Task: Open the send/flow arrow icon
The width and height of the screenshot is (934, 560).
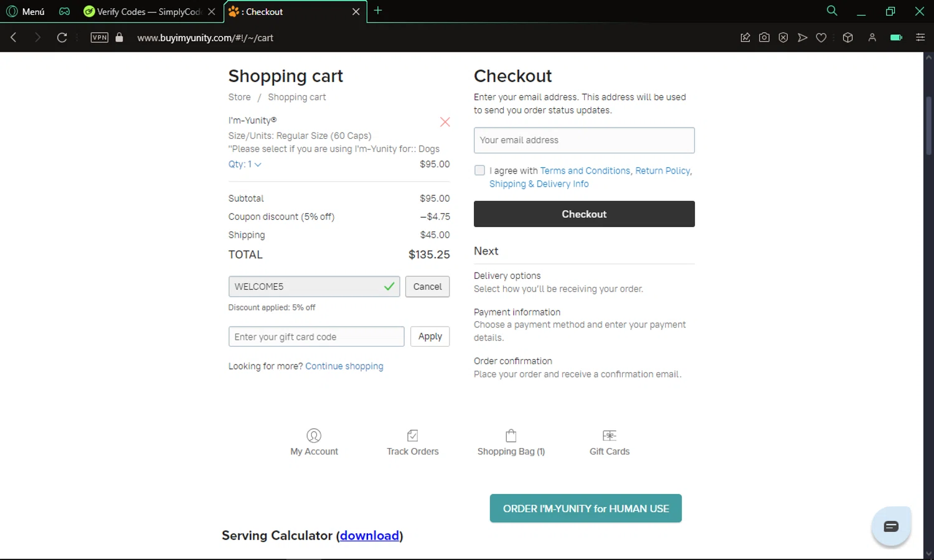Action: coord(803,37)
